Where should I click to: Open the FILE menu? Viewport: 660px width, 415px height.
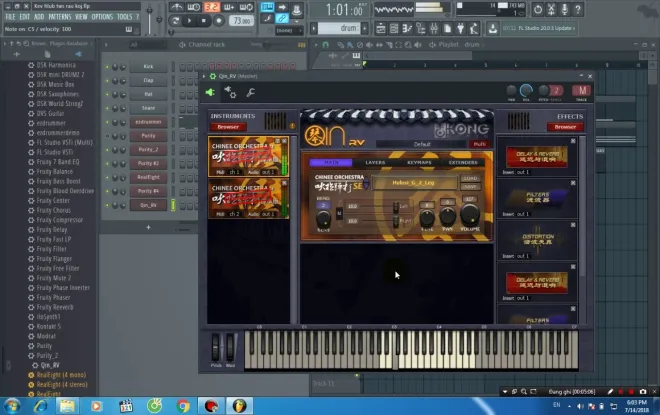coord(10,17)
